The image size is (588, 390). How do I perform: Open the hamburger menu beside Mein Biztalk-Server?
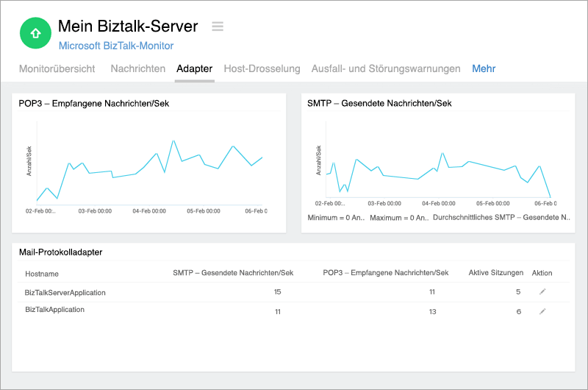click(x=218, y=26)
